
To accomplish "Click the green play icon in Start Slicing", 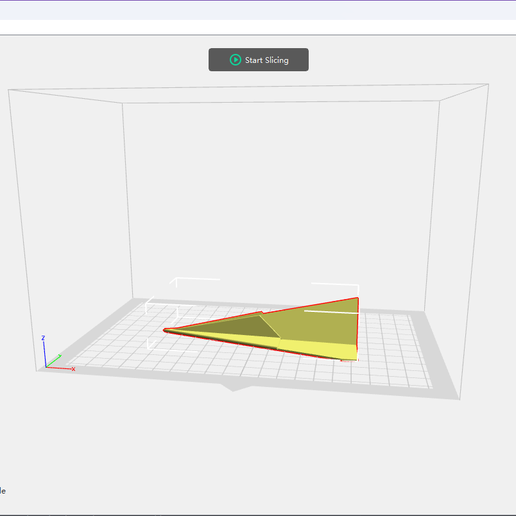I will pos(235,60).
